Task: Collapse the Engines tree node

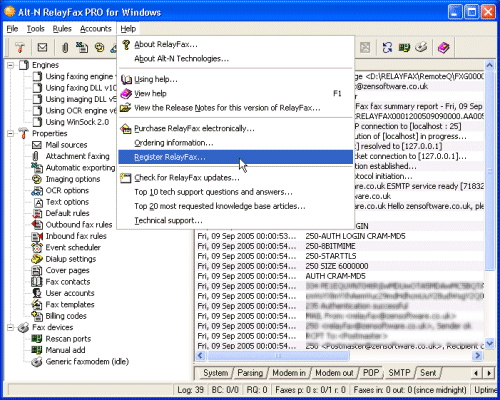Action: click(11, 65)
